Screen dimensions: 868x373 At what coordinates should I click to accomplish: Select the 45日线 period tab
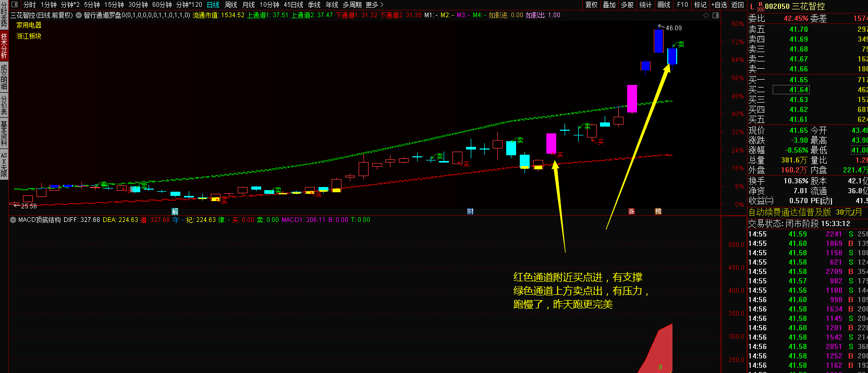[x=294, y=5]
